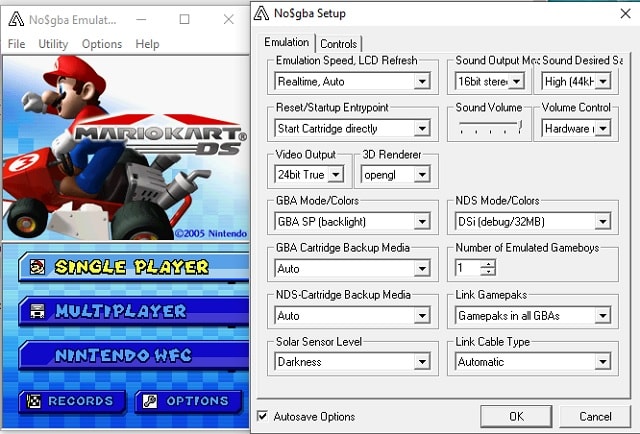Click the Sound Volume slider
The height and width of the screenshot is (434, 640).
489,127
